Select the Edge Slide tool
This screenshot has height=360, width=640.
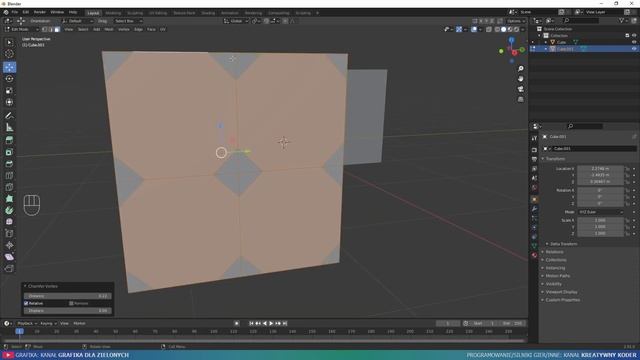tap(9, 233)
